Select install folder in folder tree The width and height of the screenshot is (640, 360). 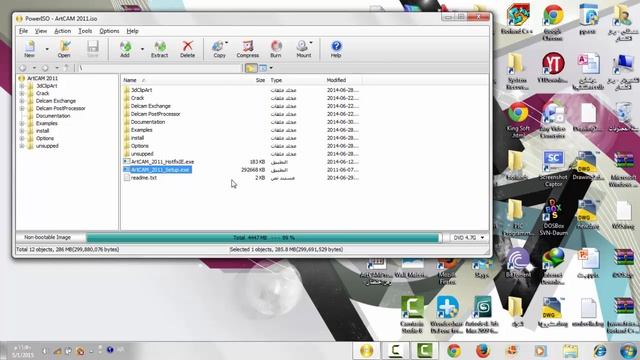click(x=42, y=131)
